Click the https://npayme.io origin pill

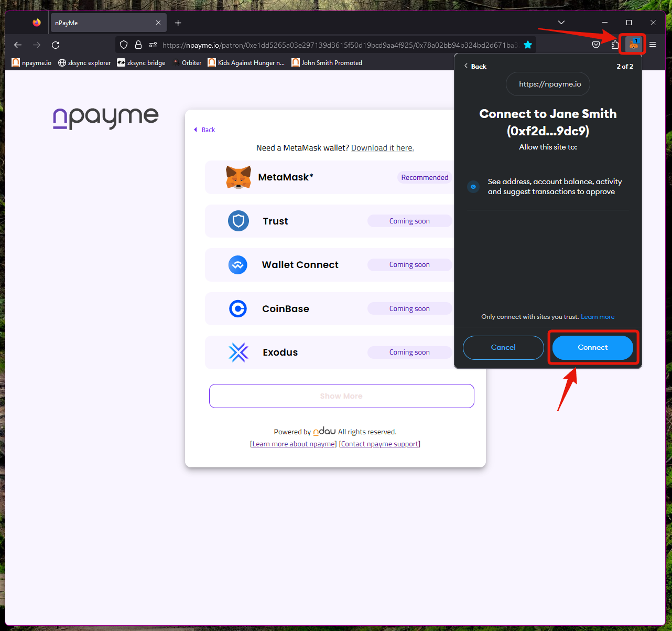[x=548, y=84]
